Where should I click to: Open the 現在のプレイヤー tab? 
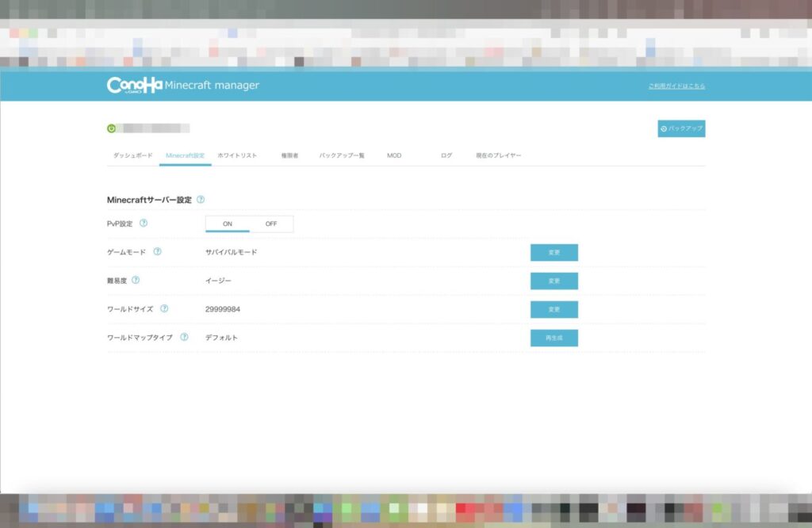499,155
